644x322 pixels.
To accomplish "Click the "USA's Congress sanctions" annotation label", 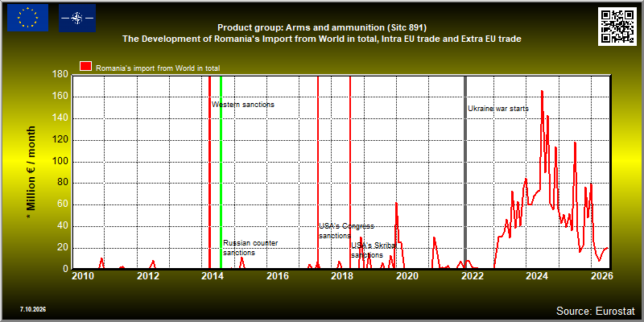I will [347, 231].
